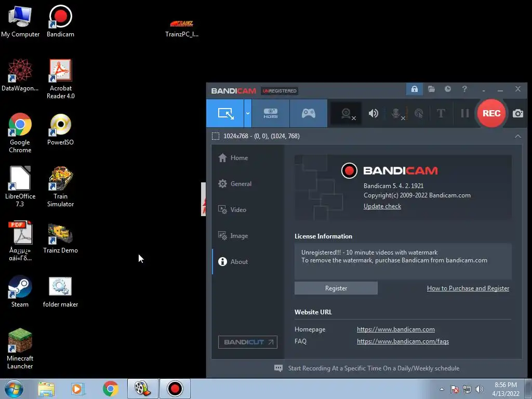This screenshot has height=399, width=532.
Task: Click the schedule recording tip message
Action: click(367, 368)
